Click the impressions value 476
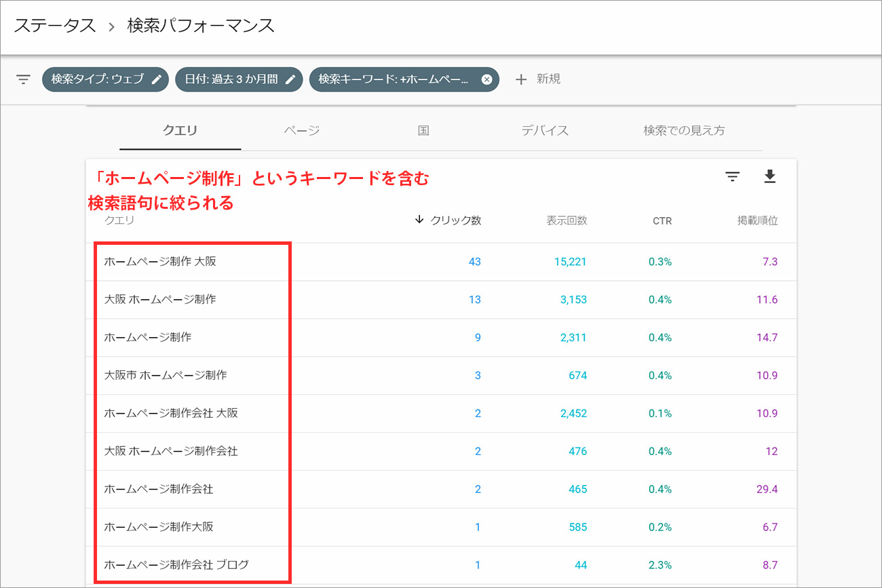The width and height of the screenshot is (882, 588). coord(578,452)
